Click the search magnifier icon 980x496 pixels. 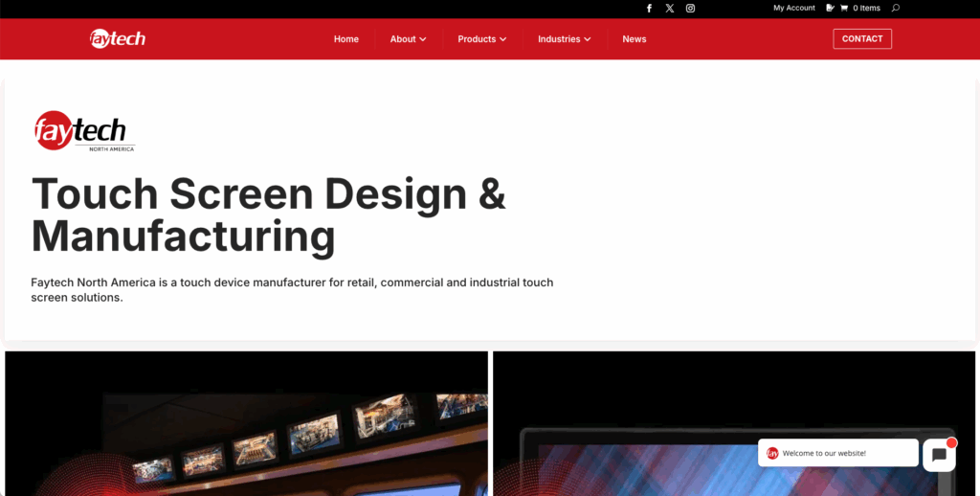pos(896,8)
